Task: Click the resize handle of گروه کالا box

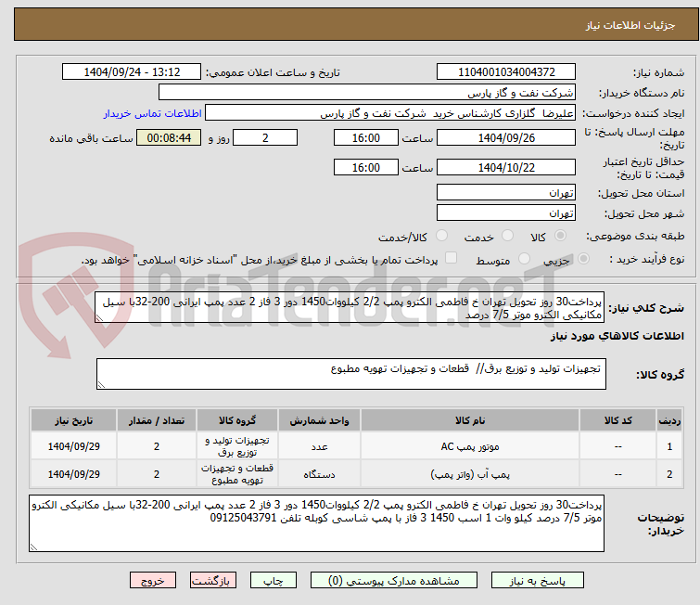Action: [x=101, y=385]
